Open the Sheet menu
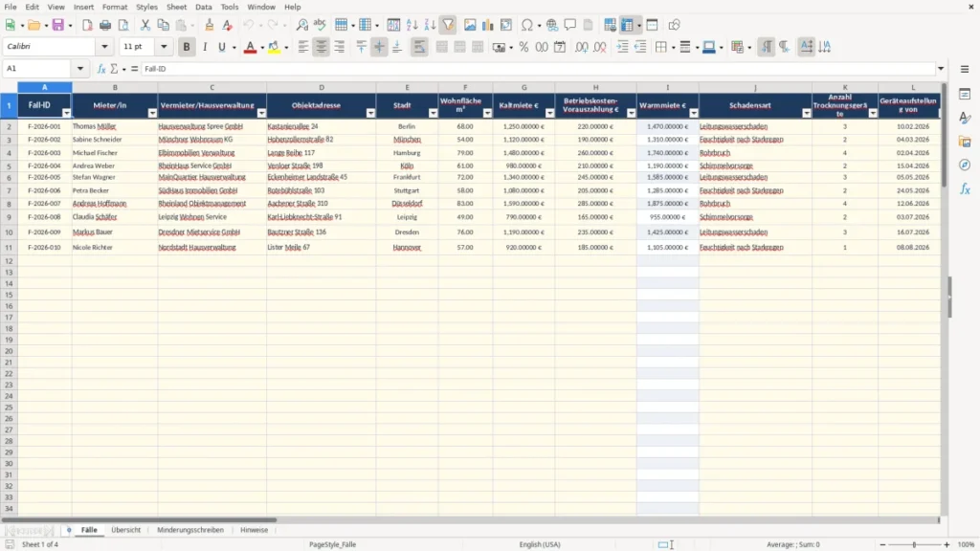Viewport: 980px width, 551px height. point(176,7)
